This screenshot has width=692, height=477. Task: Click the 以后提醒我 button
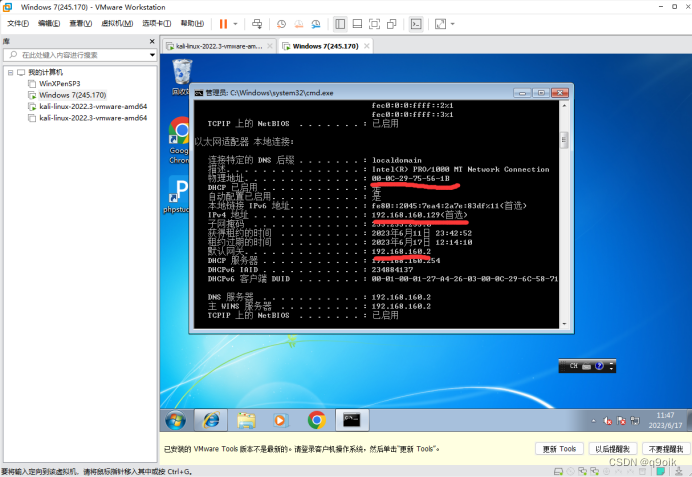612,449
